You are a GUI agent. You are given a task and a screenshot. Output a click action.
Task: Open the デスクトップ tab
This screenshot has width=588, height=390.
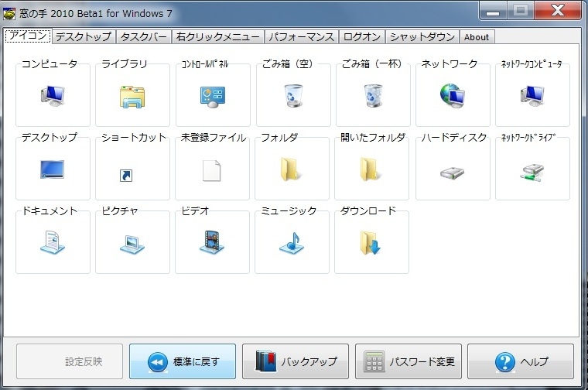click(84, 37)
